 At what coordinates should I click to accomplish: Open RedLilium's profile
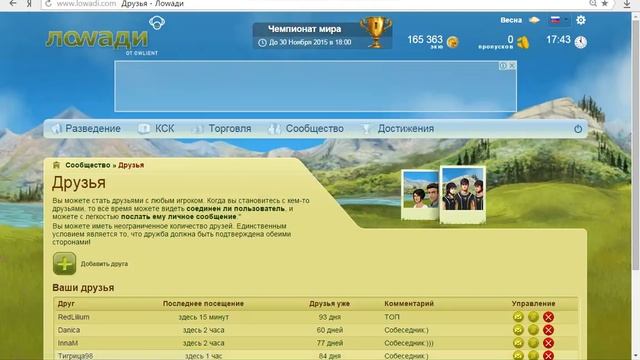[73, 317]
